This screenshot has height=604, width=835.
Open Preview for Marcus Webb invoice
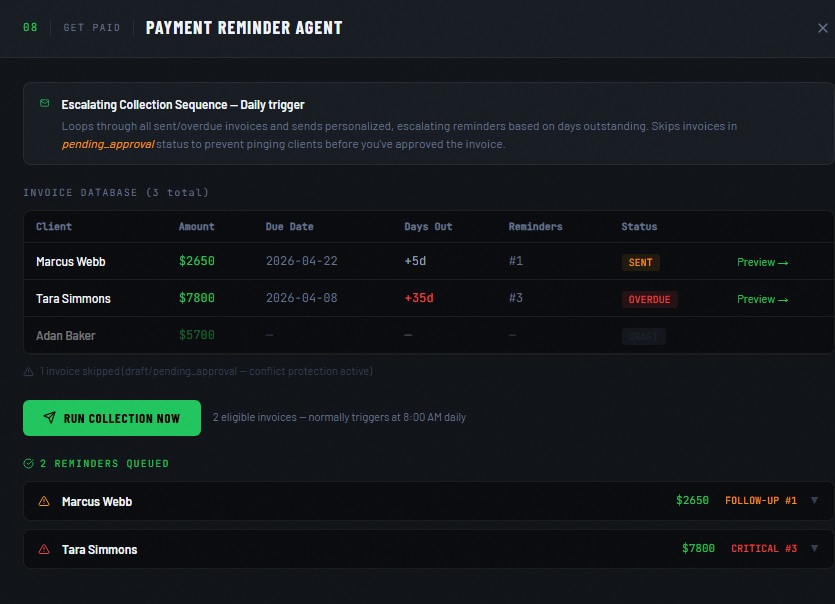(762, 262)
